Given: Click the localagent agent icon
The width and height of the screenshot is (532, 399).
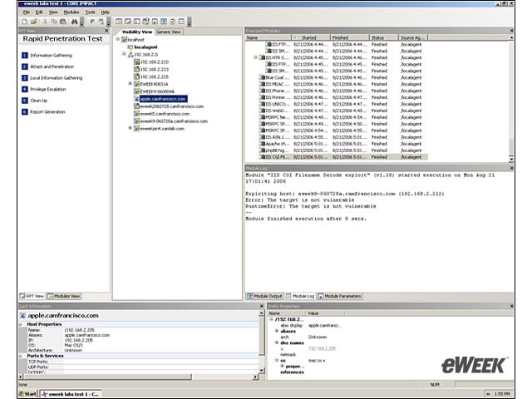Looking at the screenshot, I should (x=131, y=47).
